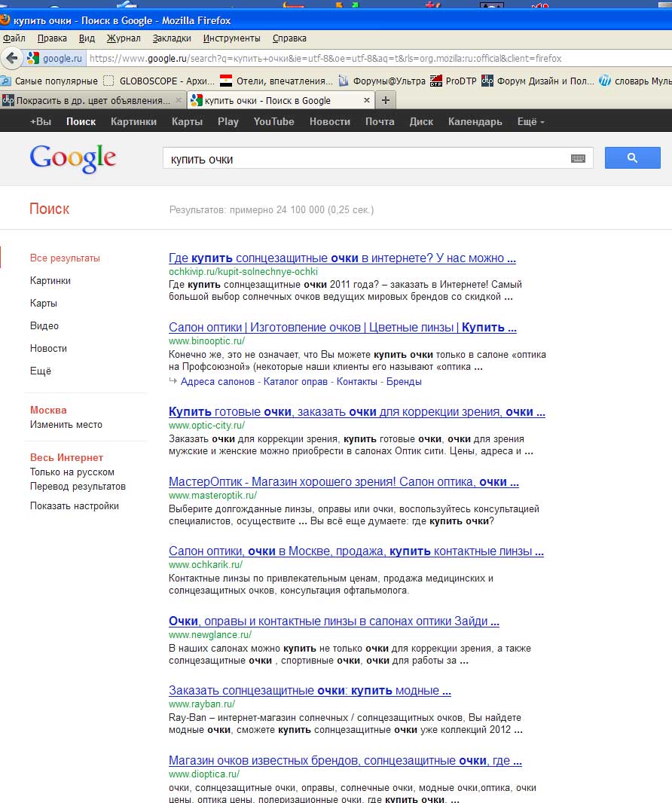Click the 'Контакты' sitelink
Screen dimensions: 672x803
[357, 381]
